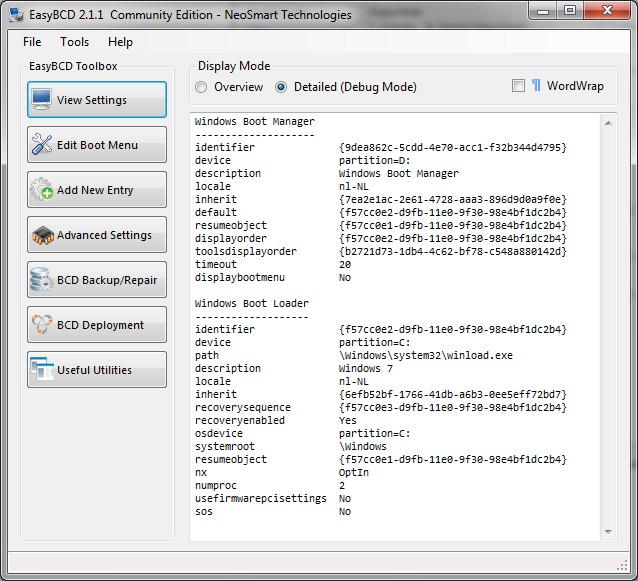Viewport: 638px width, 581px height.
Task: Click the EasyBCD title bar app icon
Action: tap(16, 15)
